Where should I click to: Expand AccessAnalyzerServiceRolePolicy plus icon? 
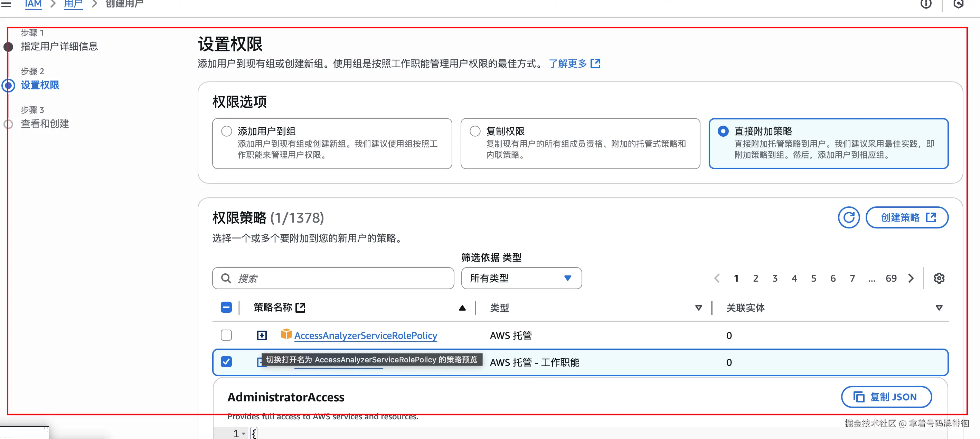click(x=262, y=335)
